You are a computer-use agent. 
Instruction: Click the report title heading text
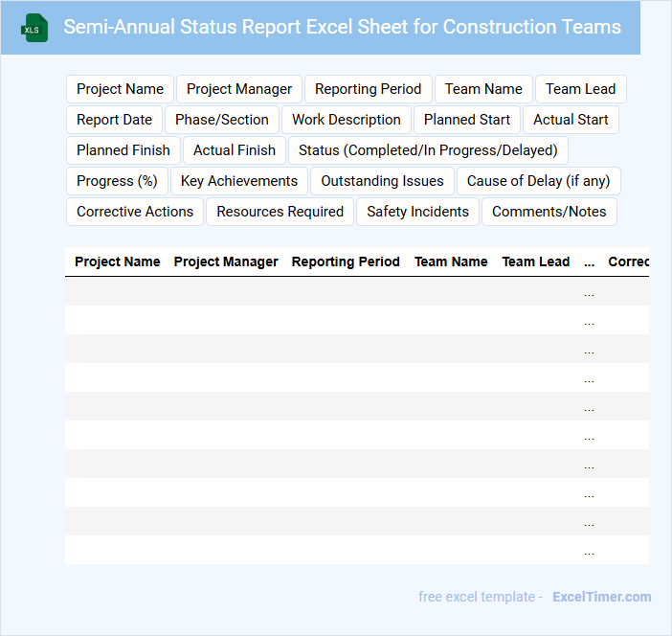pos(342,27)
